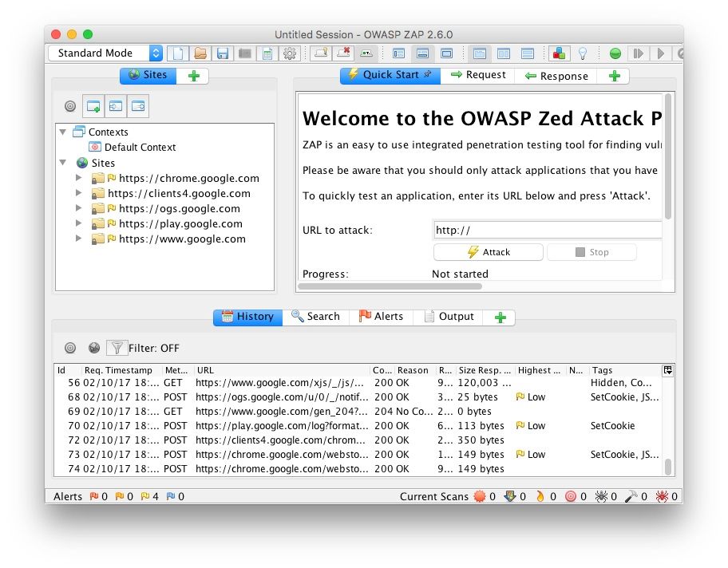Select Request above Response panel layout icon
Image resolution: width=728 pixels, height=568 pixels.
point(528,53)
